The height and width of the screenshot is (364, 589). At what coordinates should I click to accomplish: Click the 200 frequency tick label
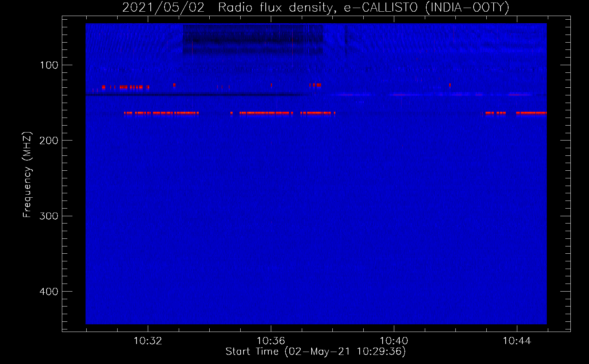point(49,141)
